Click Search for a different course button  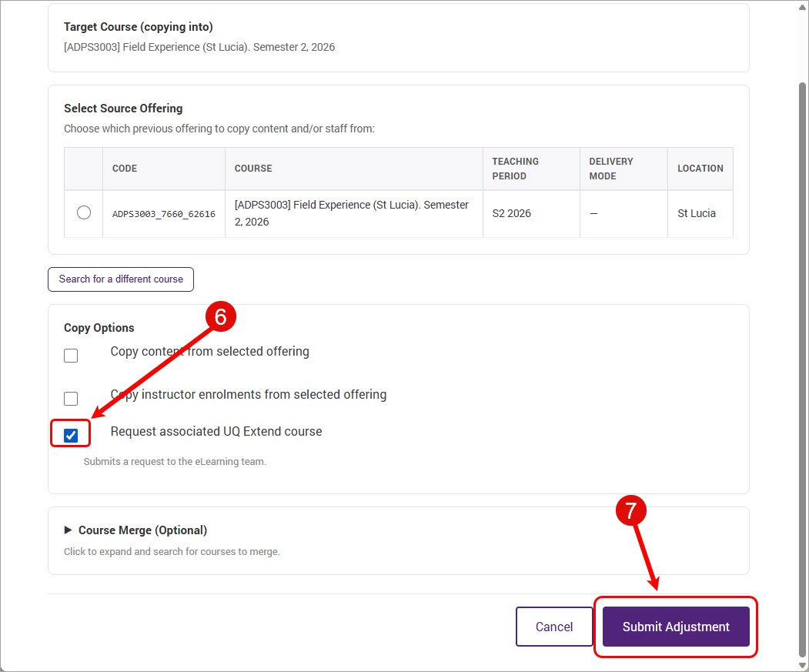tap(121, 279)
